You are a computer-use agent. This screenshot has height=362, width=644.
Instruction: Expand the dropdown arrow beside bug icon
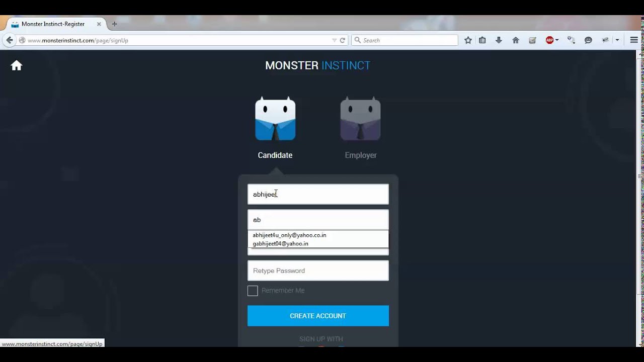(x=617, y=40)
